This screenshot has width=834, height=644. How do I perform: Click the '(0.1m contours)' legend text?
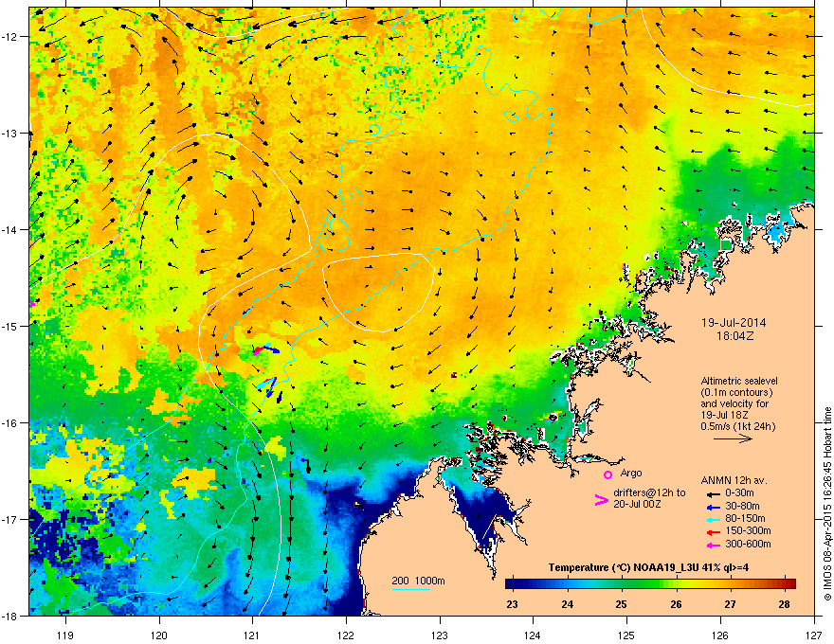(736, 393)
